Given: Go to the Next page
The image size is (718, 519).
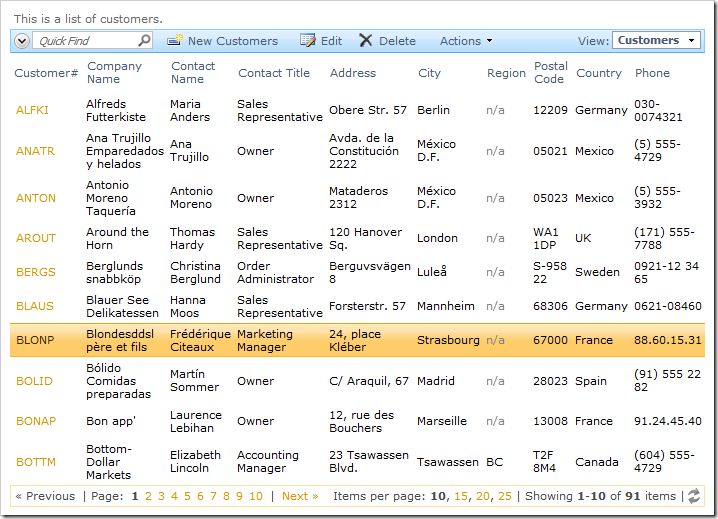Looking at the screenshot, I should (x=299, y=496).
